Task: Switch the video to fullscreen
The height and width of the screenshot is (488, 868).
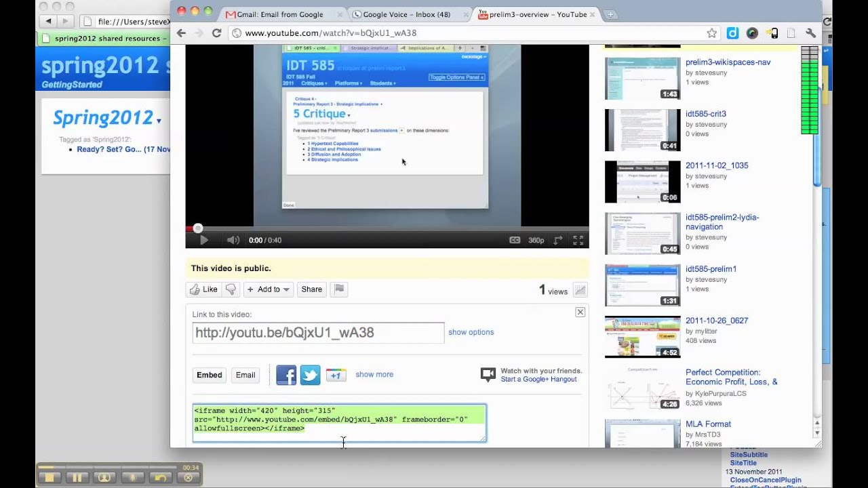Action: pos(578,240)
